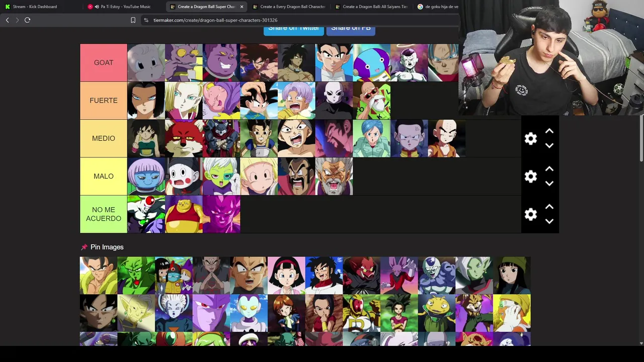
Task: Select yellow bear character in NO ME ACUERDO
Action: [184, 214]
